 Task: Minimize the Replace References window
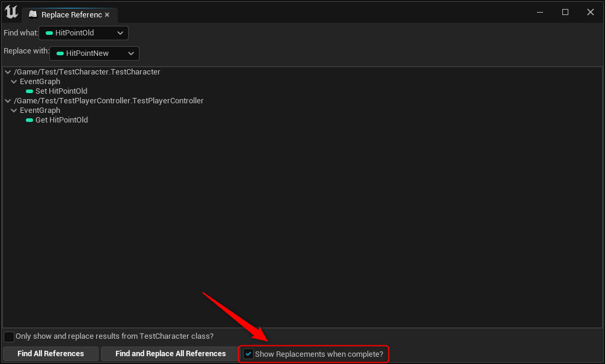pos(540,12)
